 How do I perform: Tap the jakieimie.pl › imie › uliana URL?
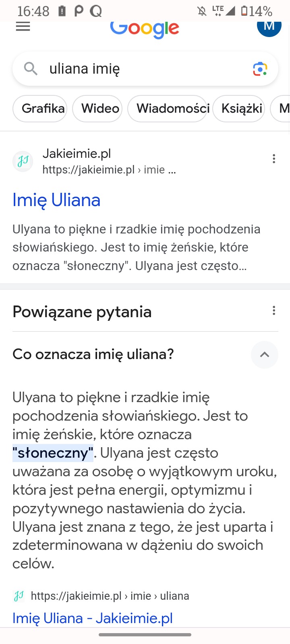[110, 596]
